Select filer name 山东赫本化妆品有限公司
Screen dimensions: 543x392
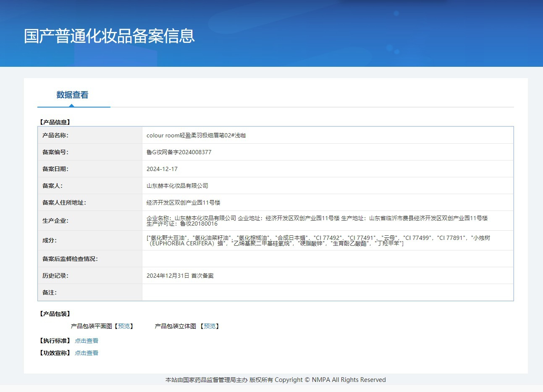click(177, 186)
